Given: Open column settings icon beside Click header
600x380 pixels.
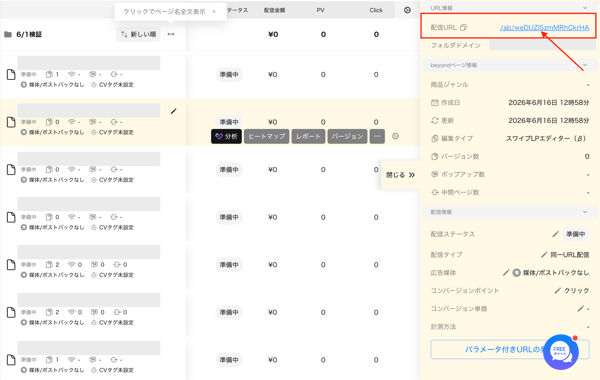Looking at the screenshot, I should point(407,10).
